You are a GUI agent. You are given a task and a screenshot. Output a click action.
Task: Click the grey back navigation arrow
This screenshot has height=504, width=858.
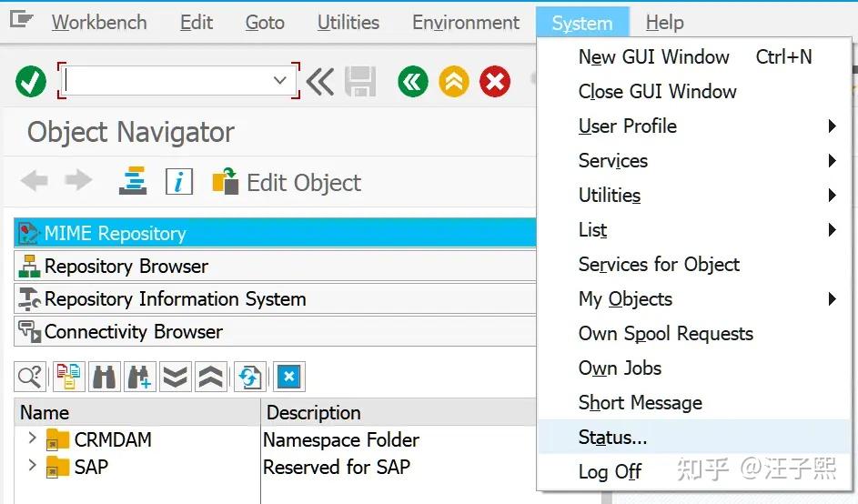(x=35, y=181)
